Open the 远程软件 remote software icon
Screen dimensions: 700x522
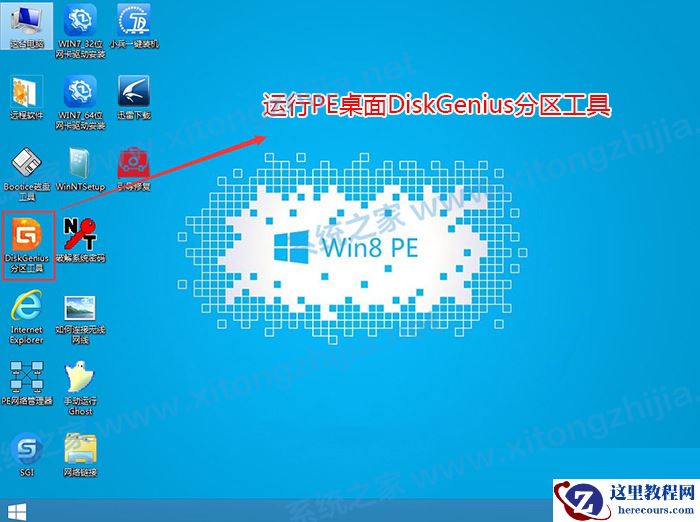[26, 97]
